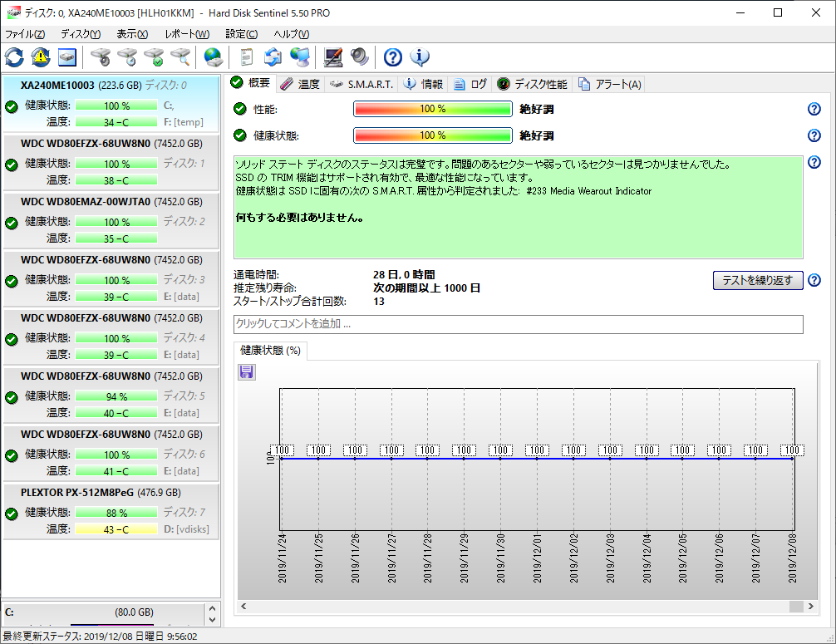The width and height of the screenshot is (836, 644).
Task: Click the blue framed disk panel icon
Action: click(x=67, y=57)
